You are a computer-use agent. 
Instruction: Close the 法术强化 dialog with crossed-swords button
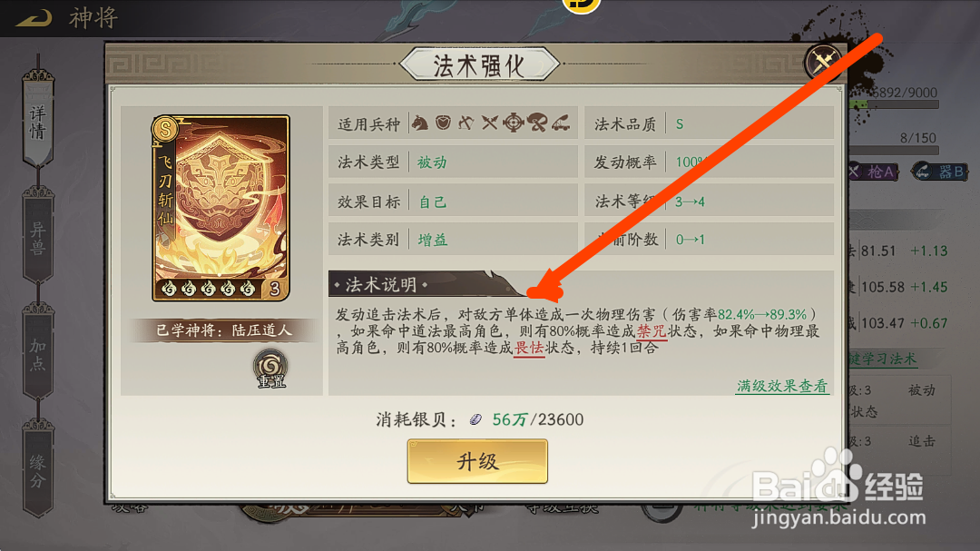(822, 62)
